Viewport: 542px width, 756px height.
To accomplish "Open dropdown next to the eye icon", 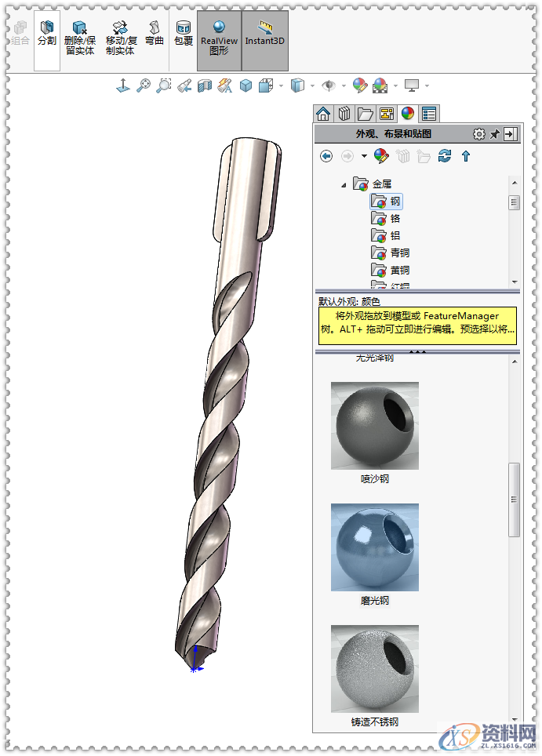I will [344, 86].
